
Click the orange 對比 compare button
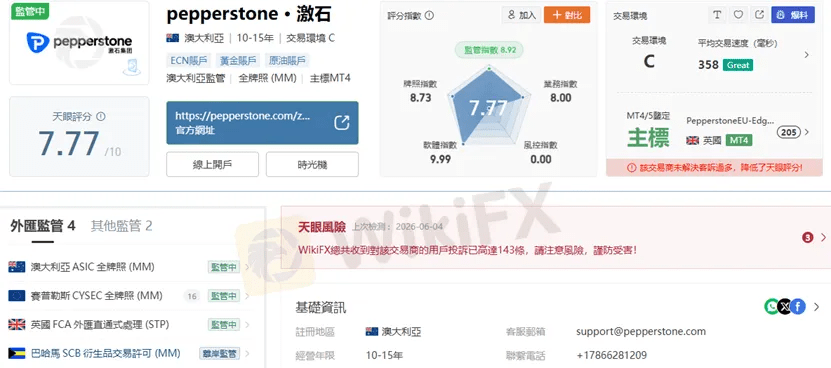click(x=567, y=15)
